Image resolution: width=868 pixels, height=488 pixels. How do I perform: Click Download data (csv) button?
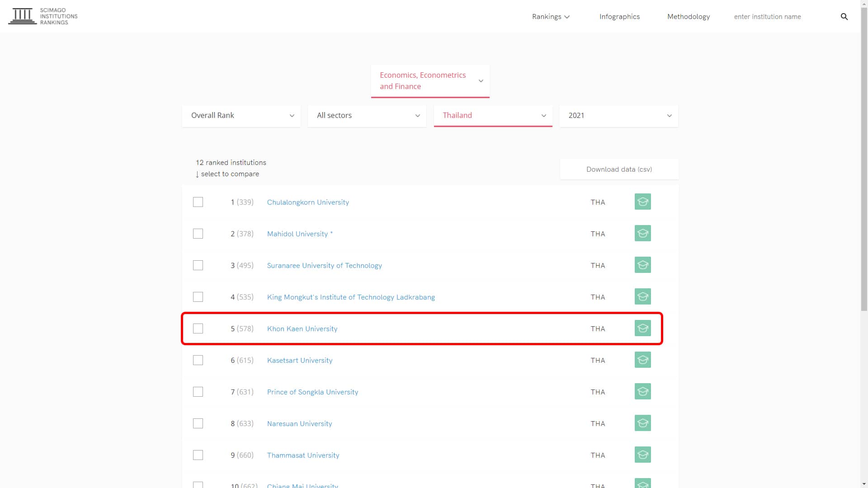click(619, 169)
